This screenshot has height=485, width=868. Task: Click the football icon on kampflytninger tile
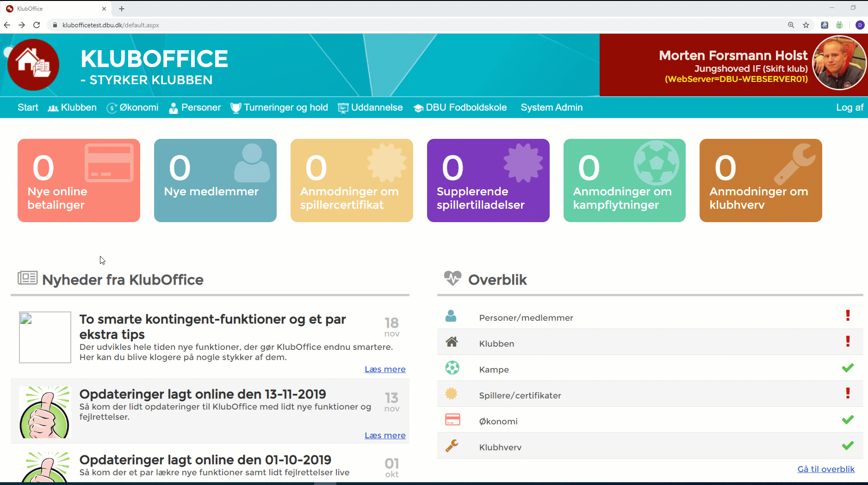(656, 163)
